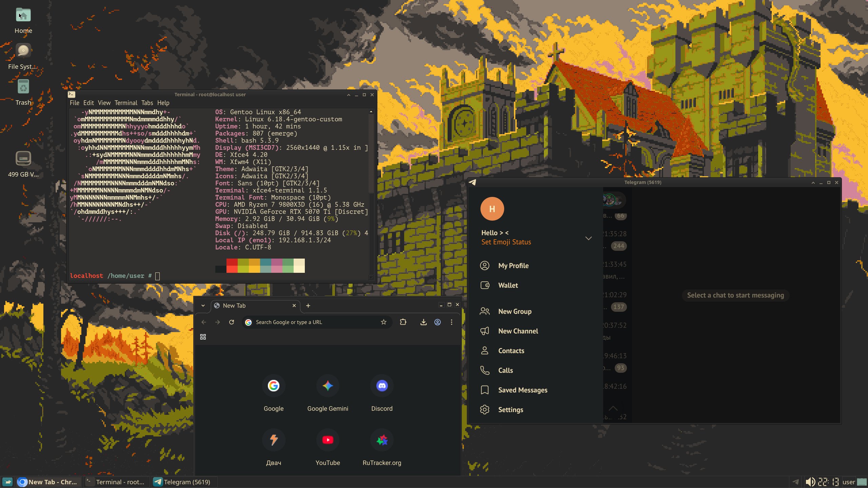868x488 pixels.
Task: Open Chrome apps grid icon
Action: (203, 337)
